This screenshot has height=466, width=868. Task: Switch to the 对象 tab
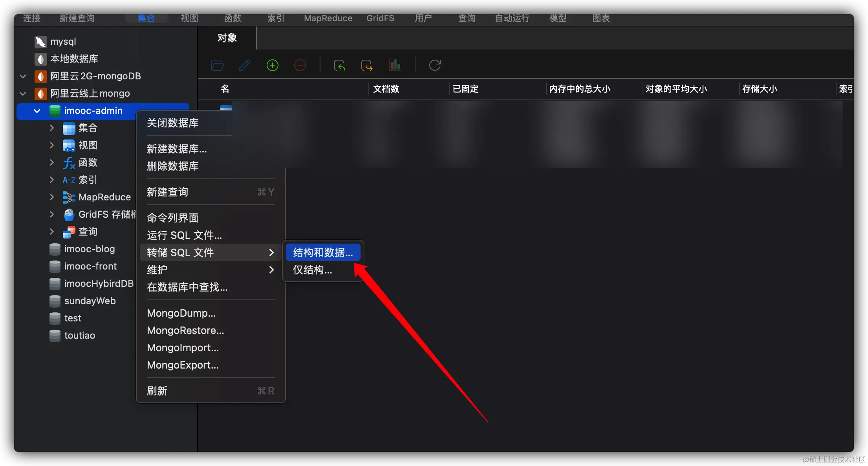(x=227, y=38)
